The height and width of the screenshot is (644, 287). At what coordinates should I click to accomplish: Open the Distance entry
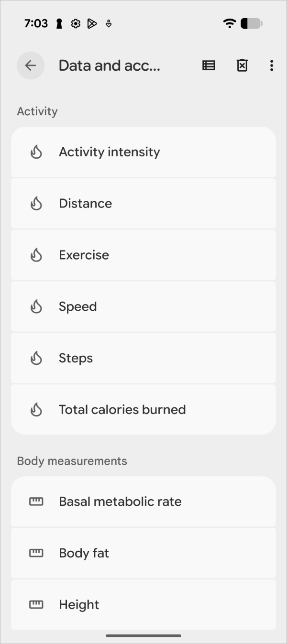click(x=143, y=204)
